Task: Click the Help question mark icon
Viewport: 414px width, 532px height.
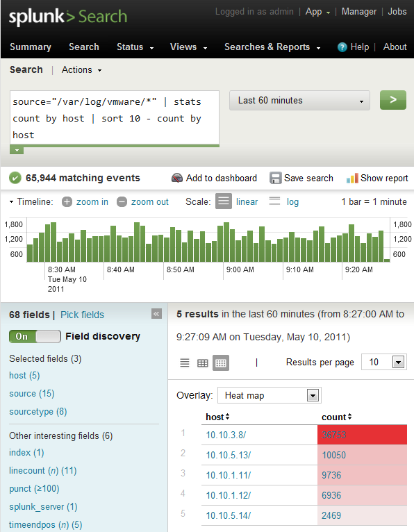Action: click(342, 47)
